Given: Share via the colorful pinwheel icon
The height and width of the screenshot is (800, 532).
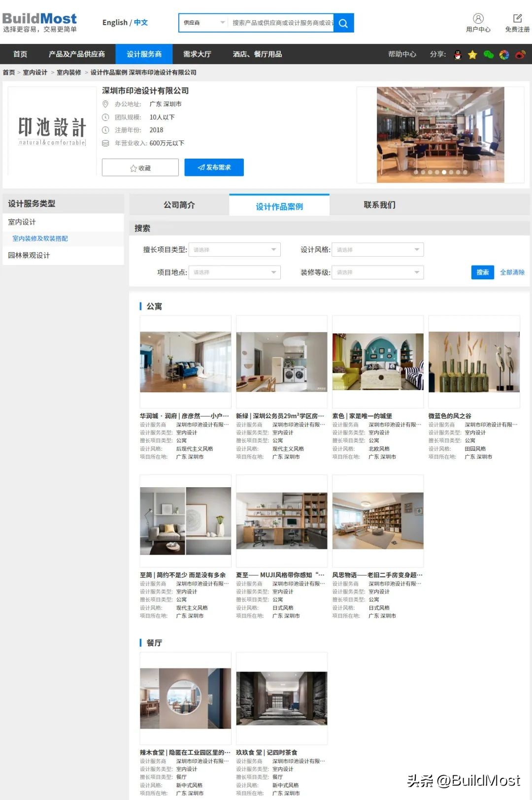Looking at the screenshot, I should (504, 55).
